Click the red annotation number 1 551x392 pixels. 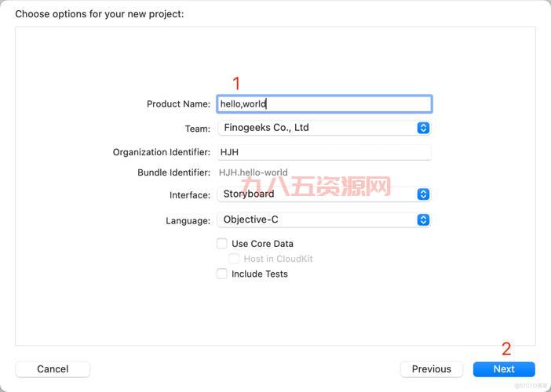click(236, 84)
